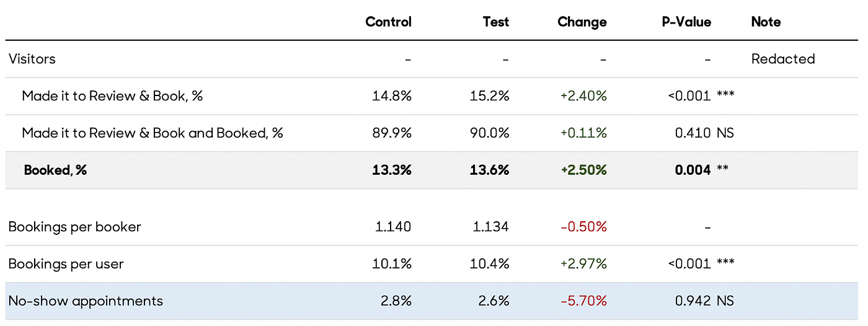Select the +2.40% change value

(x=583, y=96)
